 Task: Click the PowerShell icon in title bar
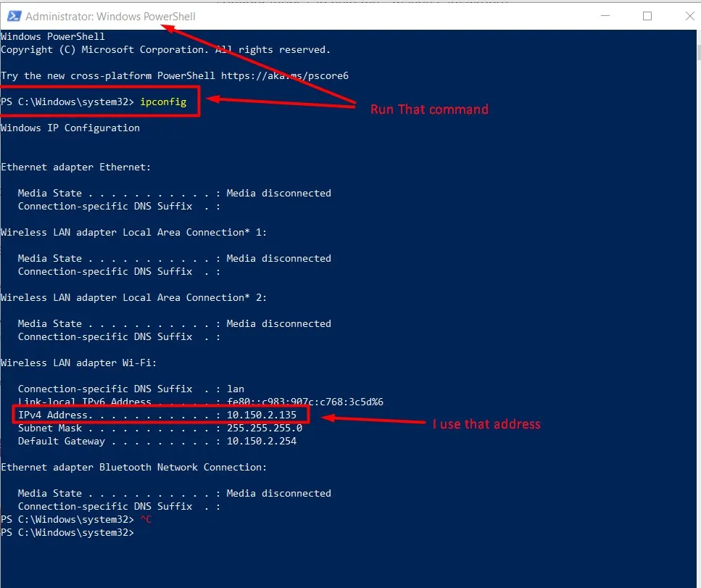tap(14, 16)
